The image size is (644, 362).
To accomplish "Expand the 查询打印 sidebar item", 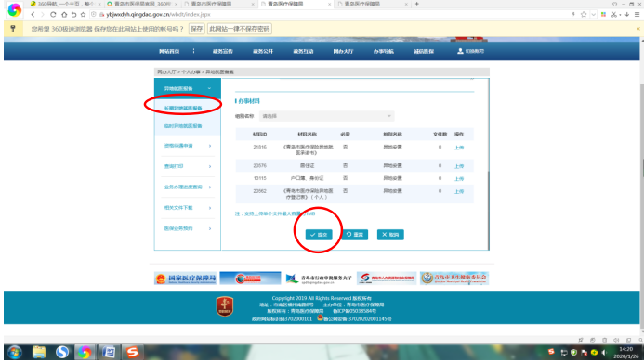I will tap(188, 166).
